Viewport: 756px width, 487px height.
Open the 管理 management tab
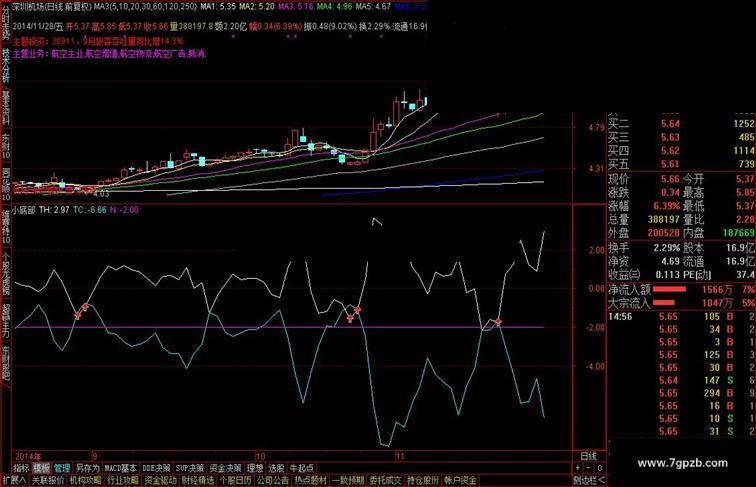(62, 468)
